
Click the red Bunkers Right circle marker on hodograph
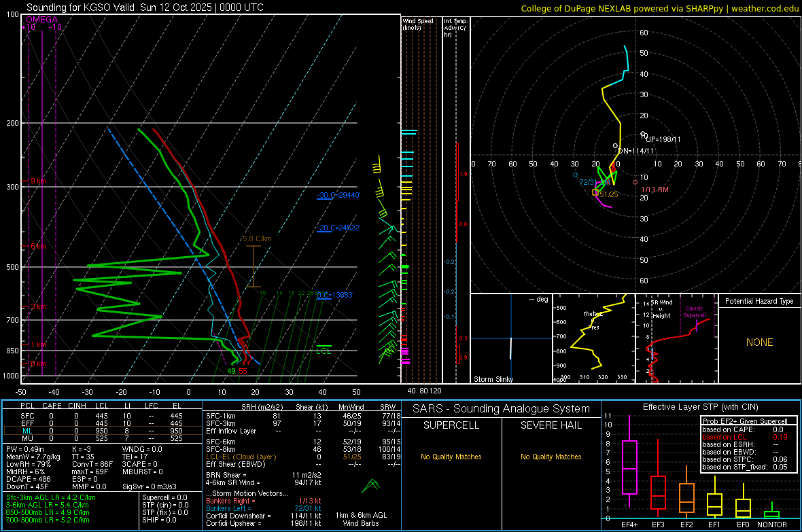(635, 182)
